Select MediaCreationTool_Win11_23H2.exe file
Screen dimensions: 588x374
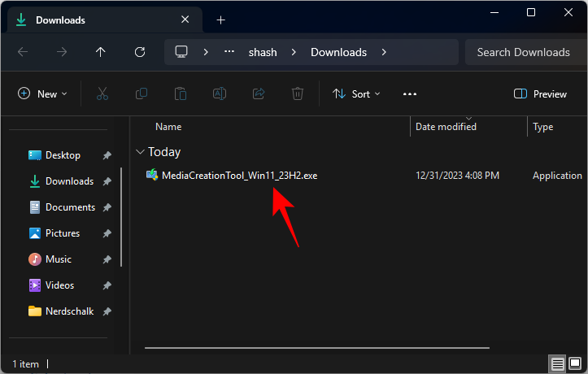pos(239,176)
